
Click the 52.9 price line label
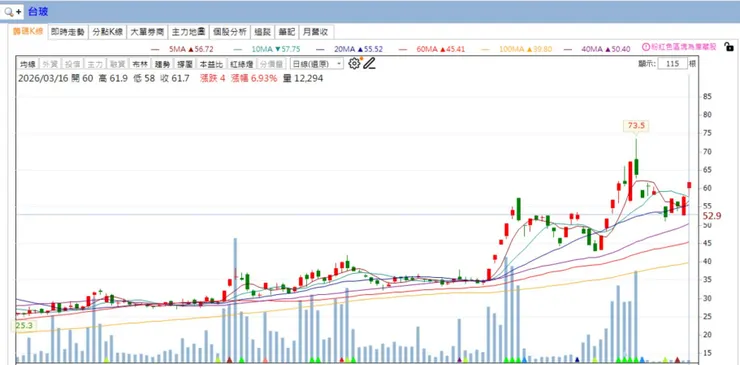click(712, 216)
